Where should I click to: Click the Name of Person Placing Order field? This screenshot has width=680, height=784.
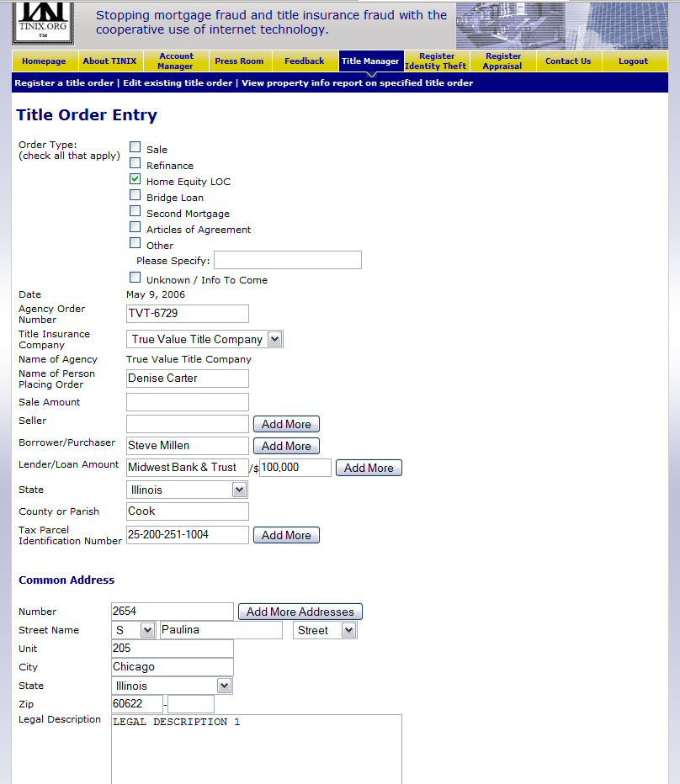[x=188, y=378]
